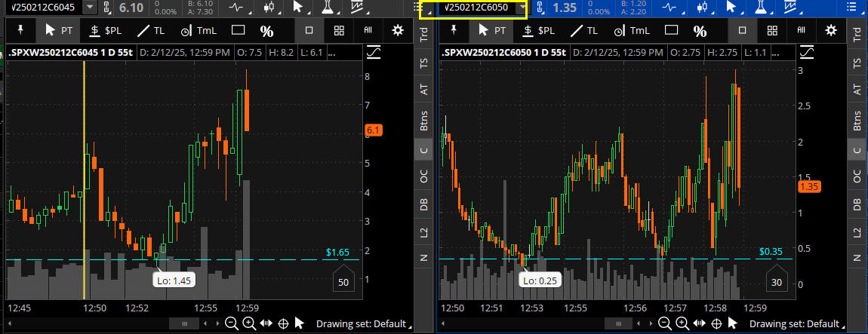Expand the '...' chart data in left header

coord(332,53)
